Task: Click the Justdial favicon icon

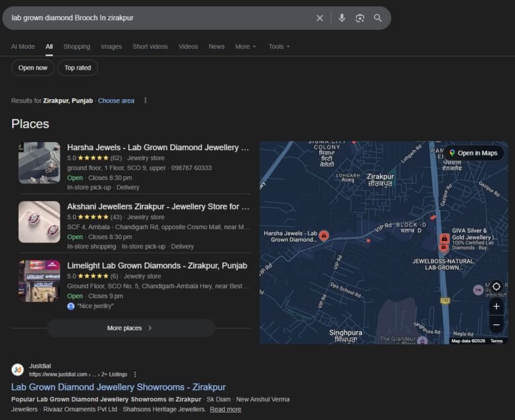Action: [x=17, y=370]
